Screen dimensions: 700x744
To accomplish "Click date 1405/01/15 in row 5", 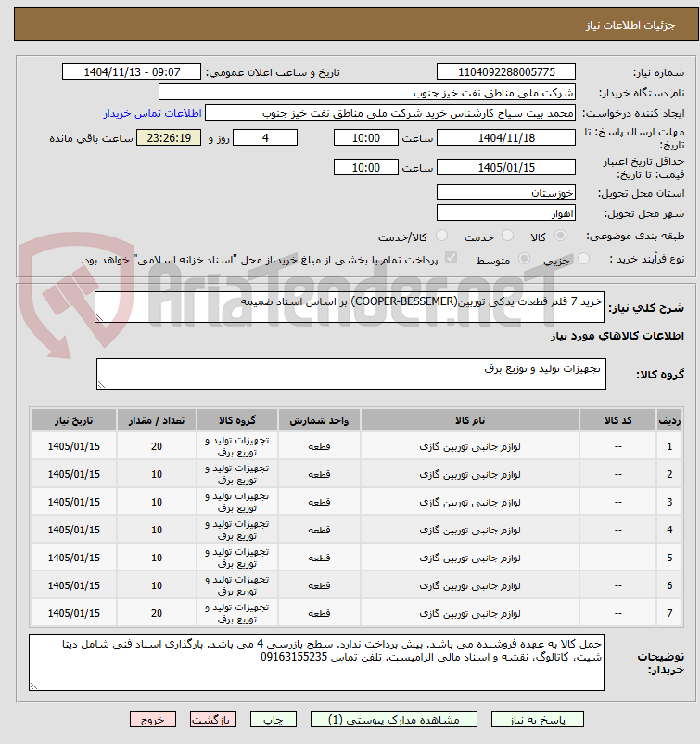I will pos(73,558).
